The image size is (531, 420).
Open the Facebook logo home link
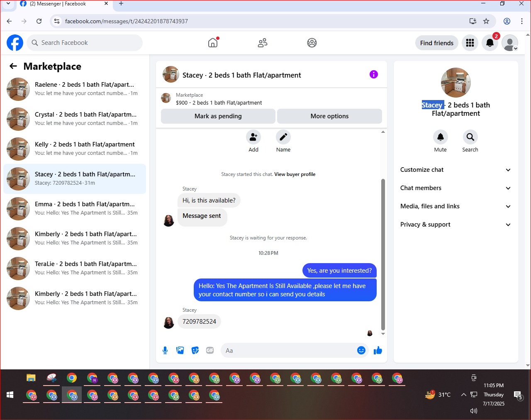[x=15, y=43]
